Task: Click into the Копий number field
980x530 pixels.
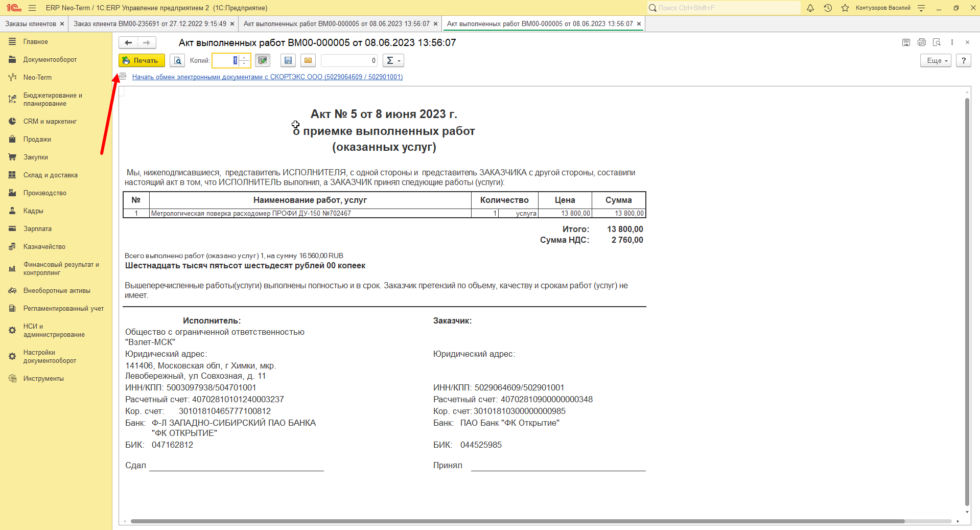Action: point(226,60)
